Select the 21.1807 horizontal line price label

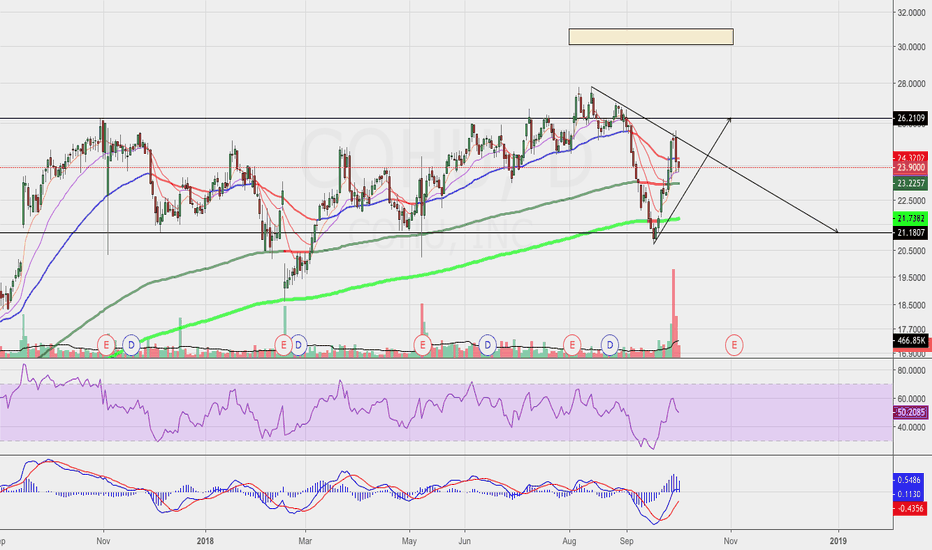coord(911,232)
